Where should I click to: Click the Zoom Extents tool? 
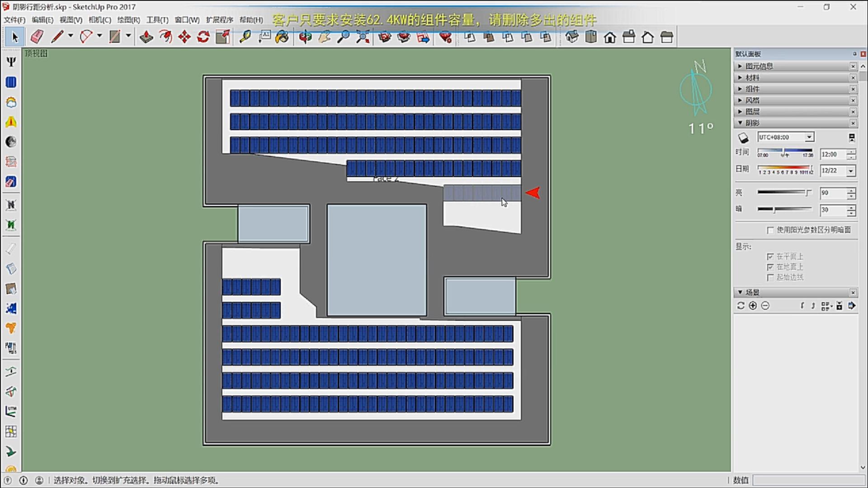[363, 37]
